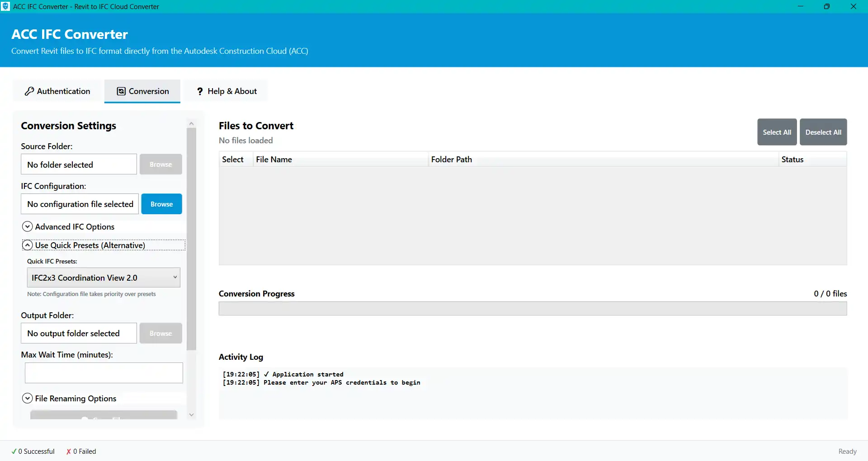Click the Deselect All button
This screenshot has width=868, height=461.
coord(823,132)
